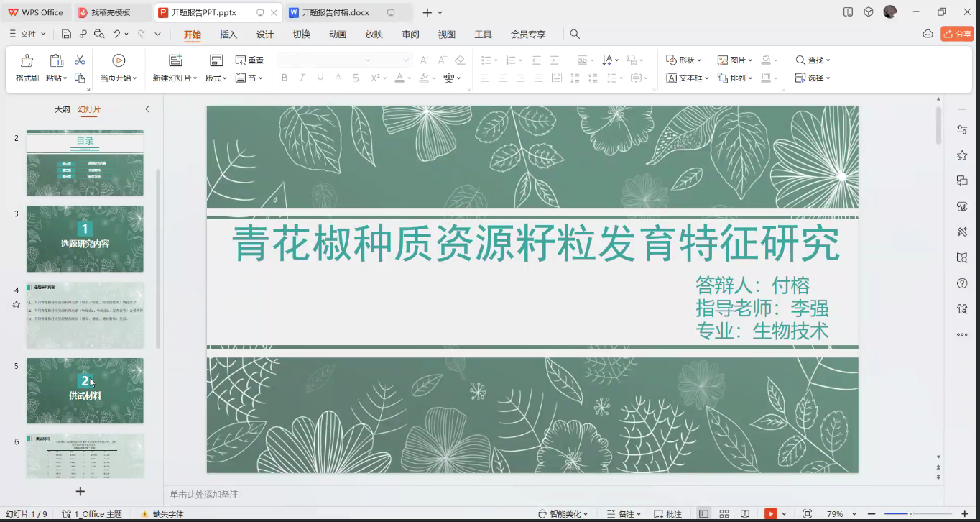
Task: Switch to the 插入 ribbon tab
Action: tap(228, 34)
